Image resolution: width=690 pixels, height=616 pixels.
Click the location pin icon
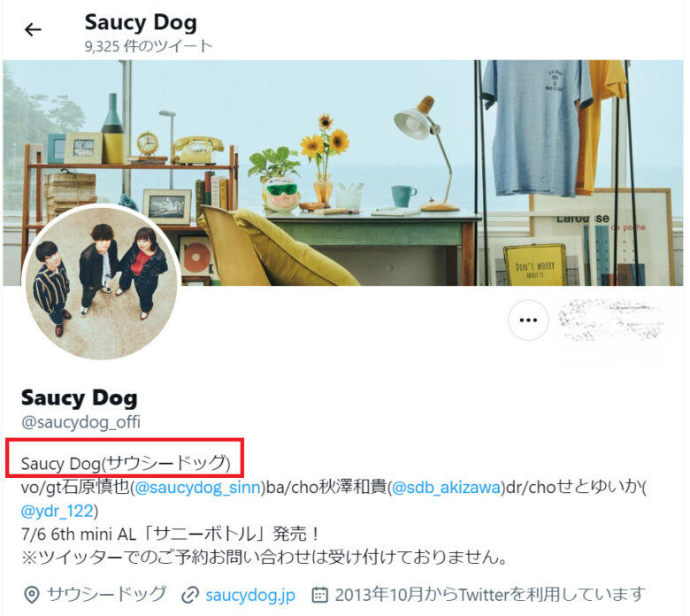pos(31,595)
